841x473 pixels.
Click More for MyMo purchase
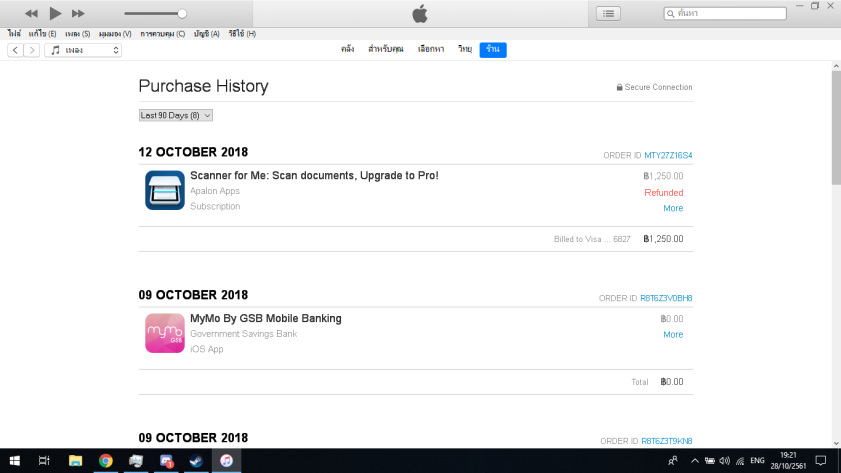pos(673,335)
